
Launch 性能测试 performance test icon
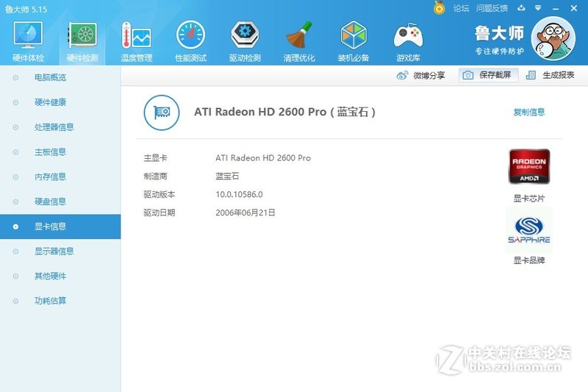[x=190, y=41]
